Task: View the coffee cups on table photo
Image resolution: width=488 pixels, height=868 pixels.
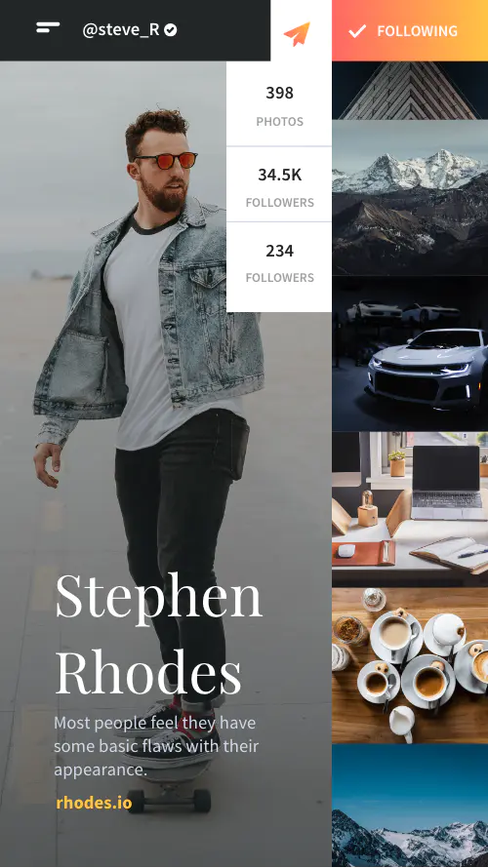Action: (x=410, y=665)
